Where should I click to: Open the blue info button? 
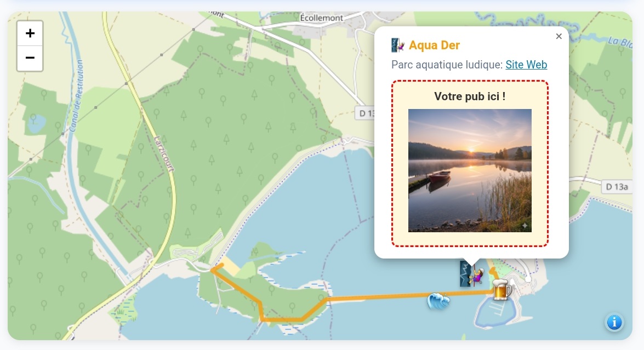(x=614, y=322)
